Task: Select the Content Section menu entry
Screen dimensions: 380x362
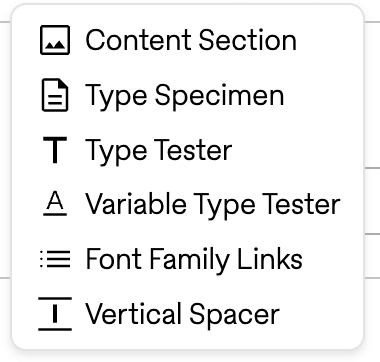Action: coord(188,40)
